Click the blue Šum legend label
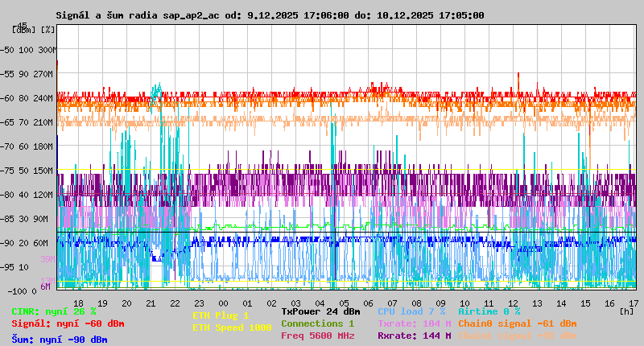644x346 pixels. pyautogui.click(x=60, y=340)
